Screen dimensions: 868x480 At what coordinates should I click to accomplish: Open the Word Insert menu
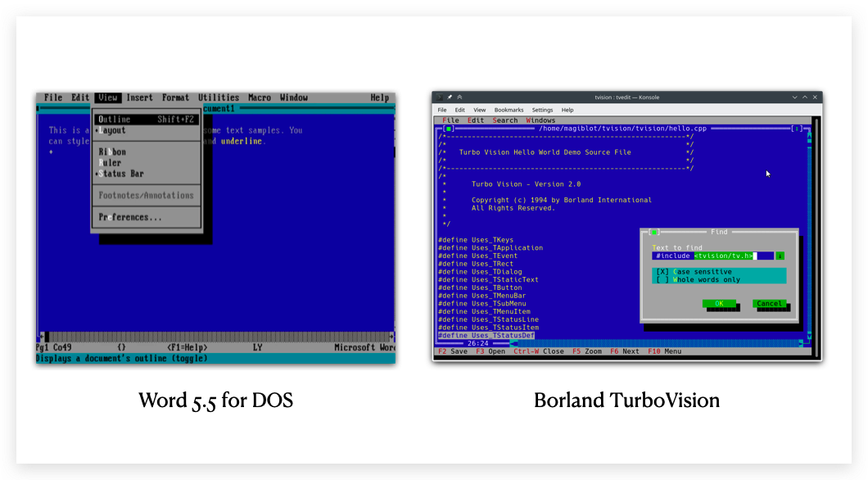coord(139,97)
